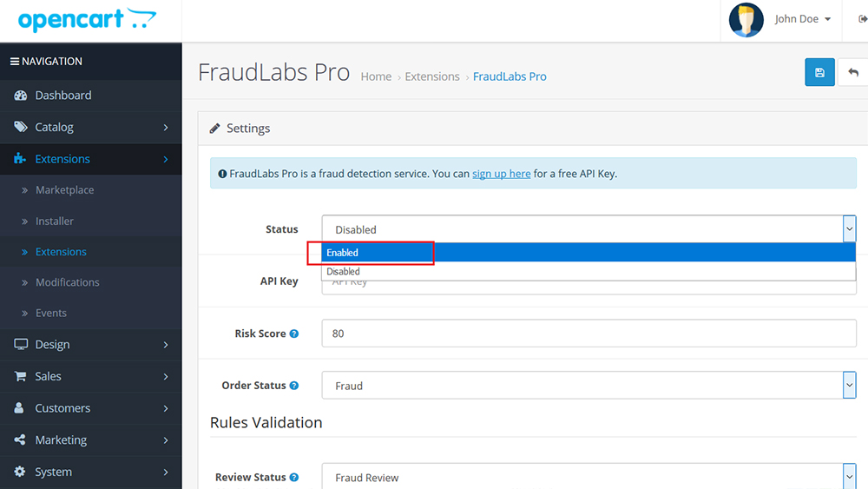Screen dimensions: 868x489
Task: Follow the 'sign up here' link
Action: (x=501, y=174)
